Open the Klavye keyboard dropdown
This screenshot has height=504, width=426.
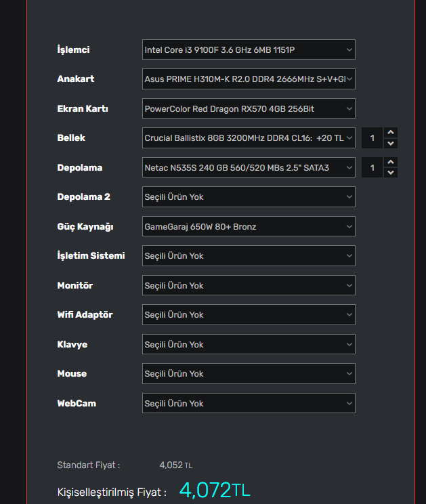(x=249, y=344)
